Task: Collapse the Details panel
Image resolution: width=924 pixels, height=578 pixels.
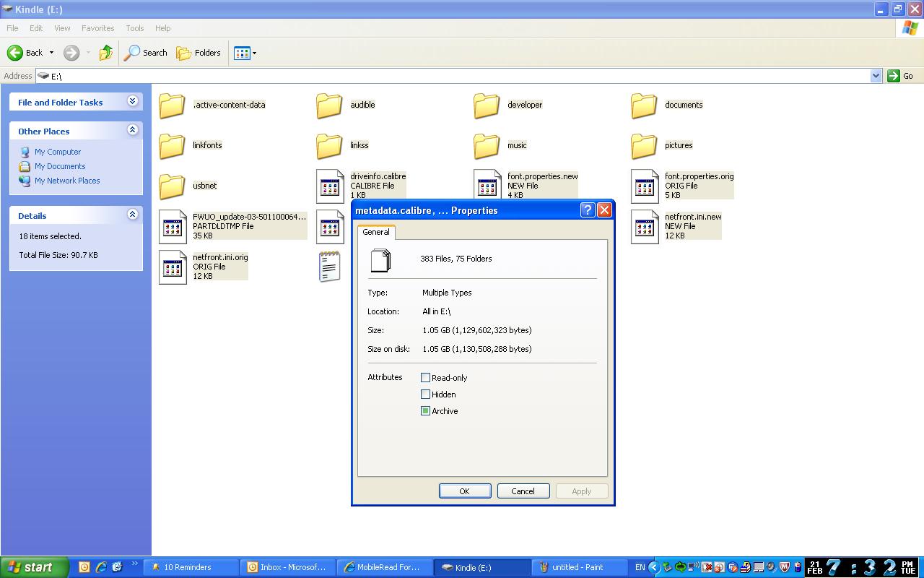Action: coord(132,215)
